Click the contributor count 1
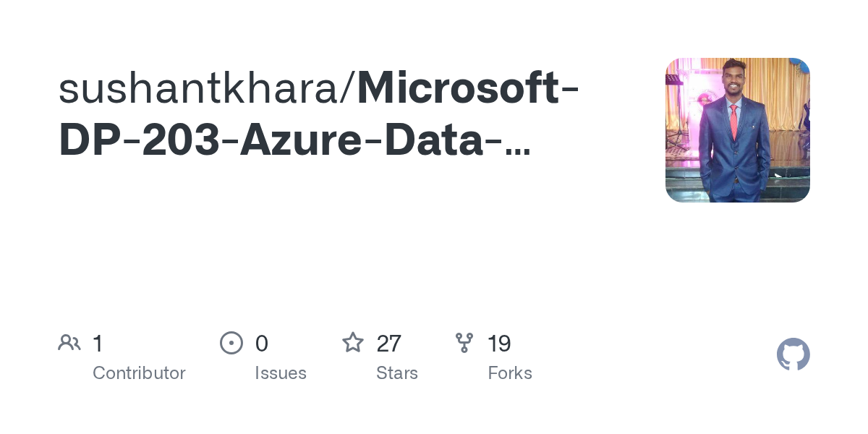 tap(98, 344)
